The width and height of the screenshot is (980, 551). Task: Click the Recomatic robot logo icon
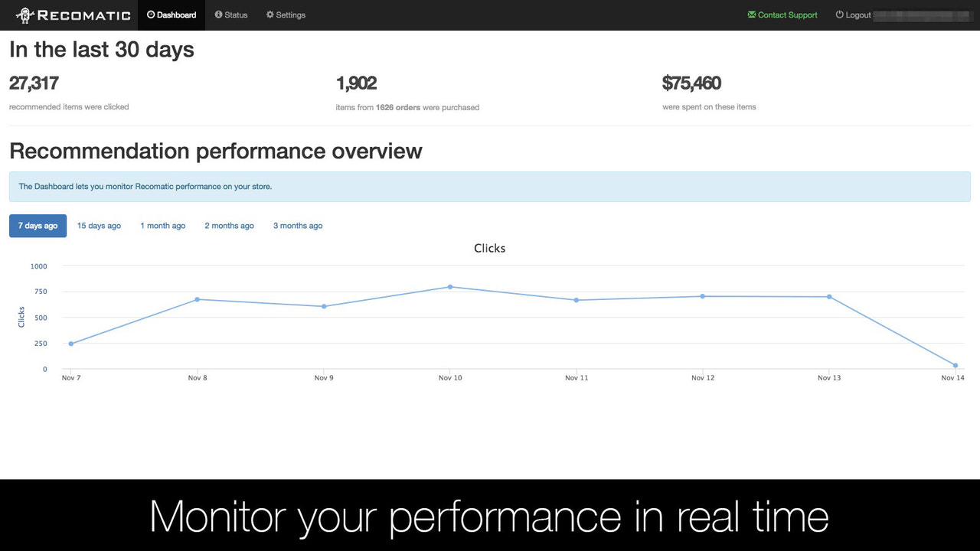24,14
